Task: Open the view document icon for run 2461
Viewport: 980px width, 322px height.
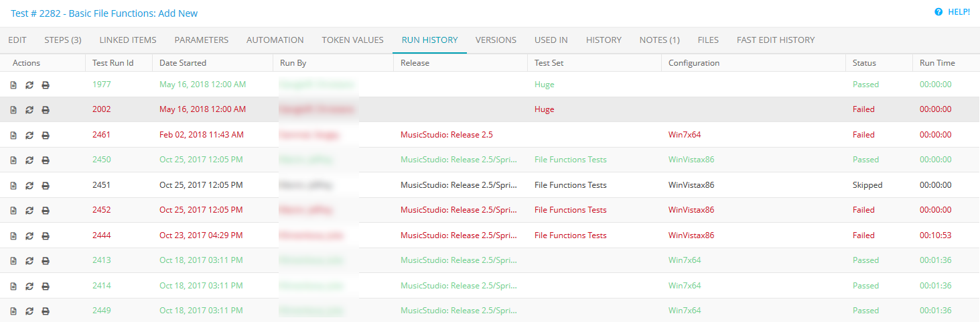Action: point(13,136)
